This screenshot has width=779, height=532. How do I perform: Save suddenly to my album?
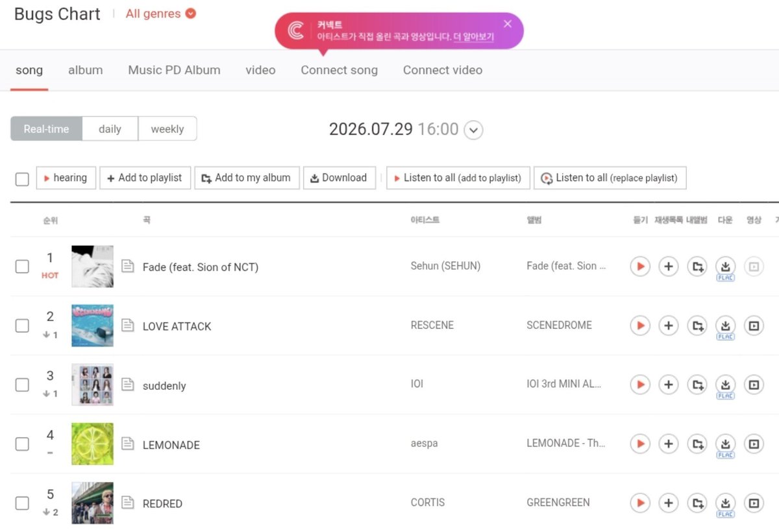click(697, 385)
